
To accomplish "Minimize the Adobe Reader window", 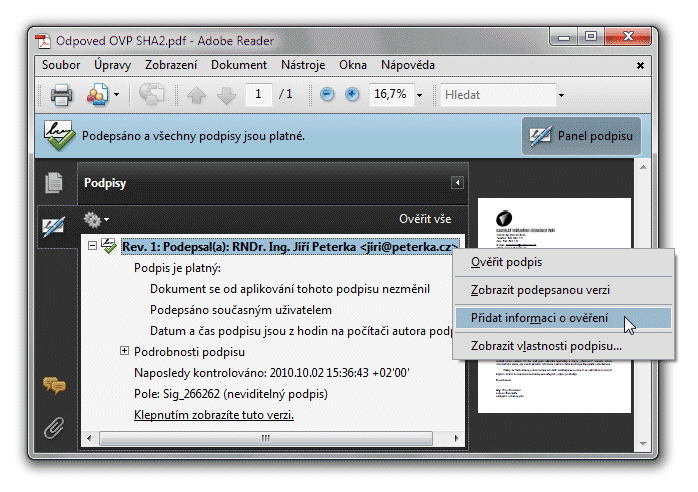I will tap(564, 37).
